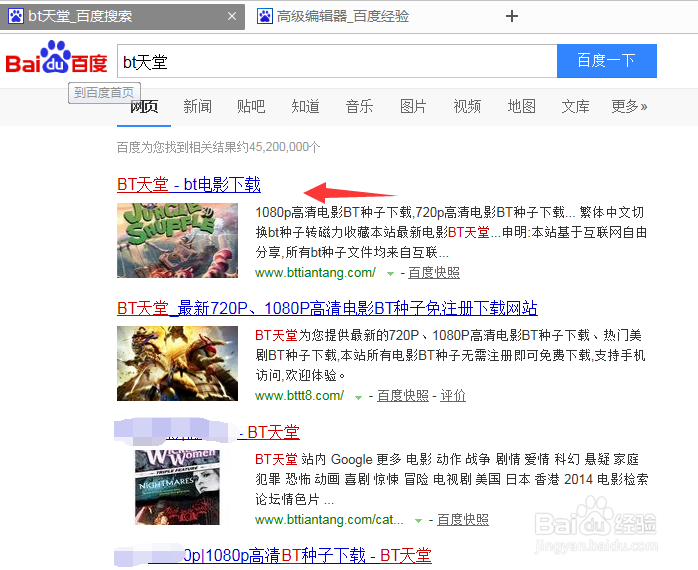Viewport: 698px width, 570px height.
Task: Open result BT天堂_最新720P、1080P高清电影BT种子免注册下载网站
Action: pyautogui.click(x=327, y=308)
